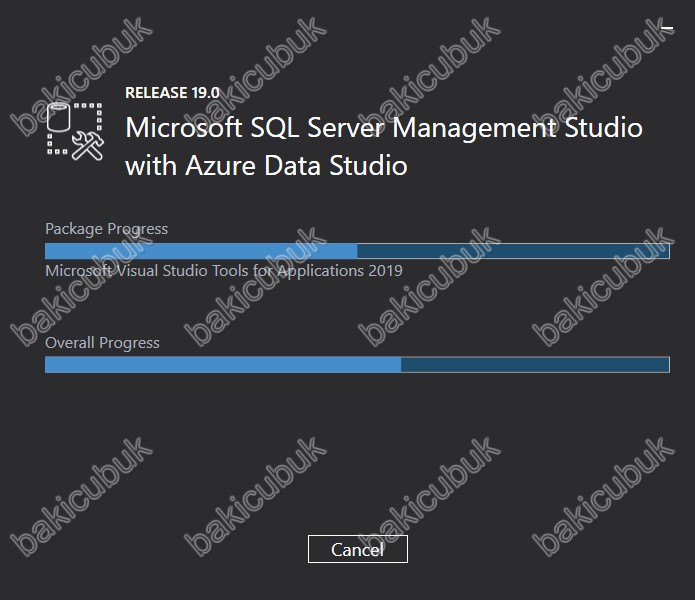Click the unfilled part of Package Progress bar
695x600 pixels.
point(513,251)
